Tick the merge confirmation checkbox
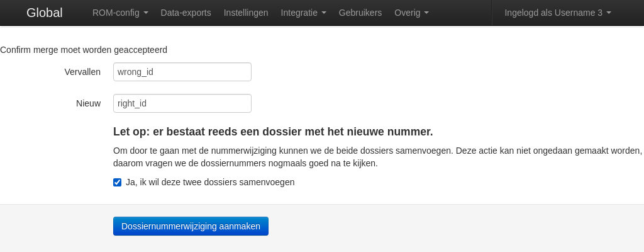The height and width of the screenshot is (252, 644). [117, 183]
